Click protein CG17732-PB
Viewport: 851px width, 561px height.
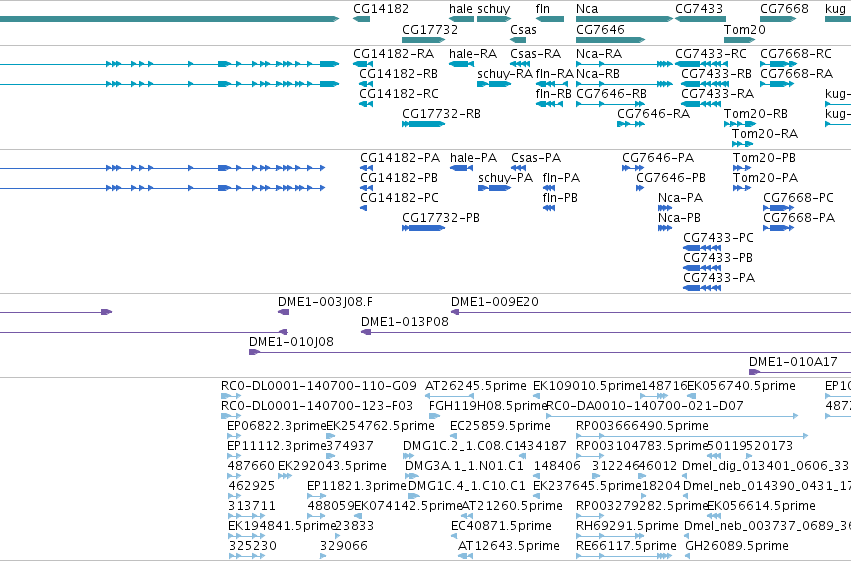tap(441, 218)
